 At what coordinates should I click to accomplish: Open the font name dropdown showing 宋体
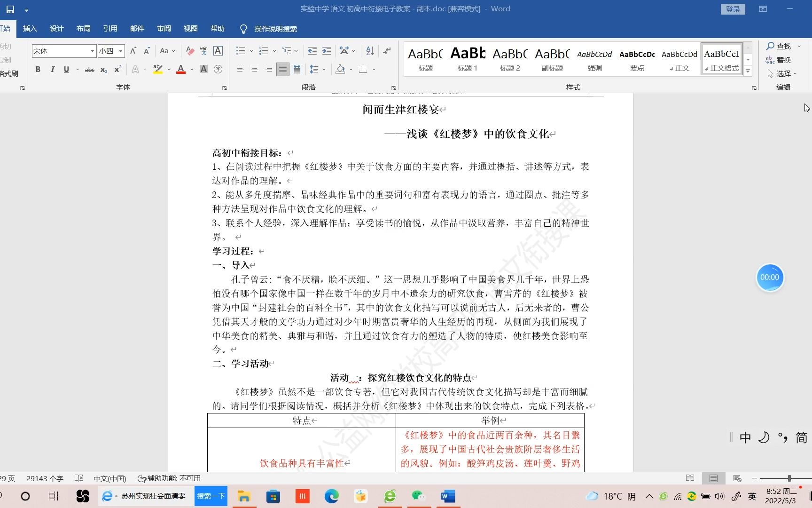[93, 51]
